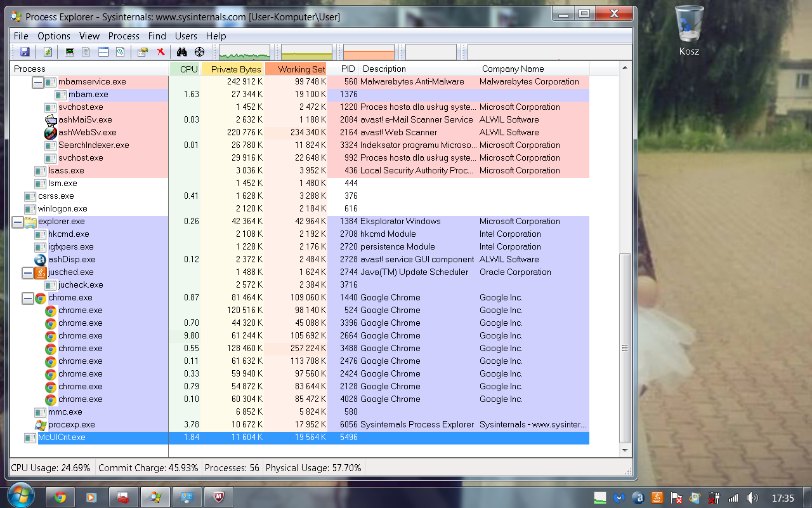Open the Recycle Bin (Kosz) on the desktop
The height and width of the screenshot is (508, 812).
coord(690,30)
